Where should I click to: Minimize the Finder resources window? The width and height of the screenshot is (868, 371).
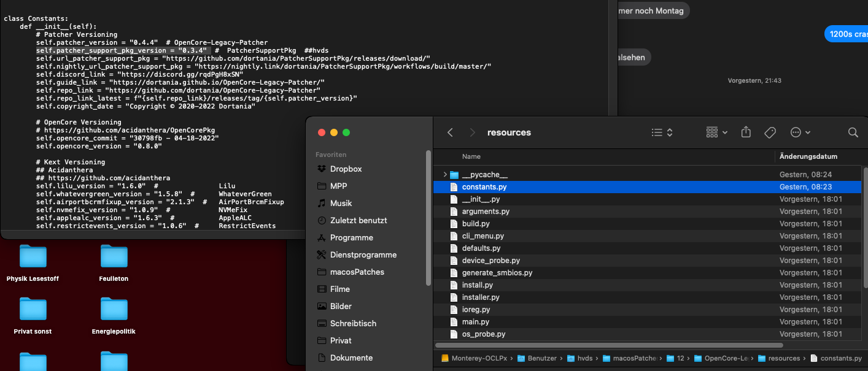pyautogui.click(x=334, y=132)
